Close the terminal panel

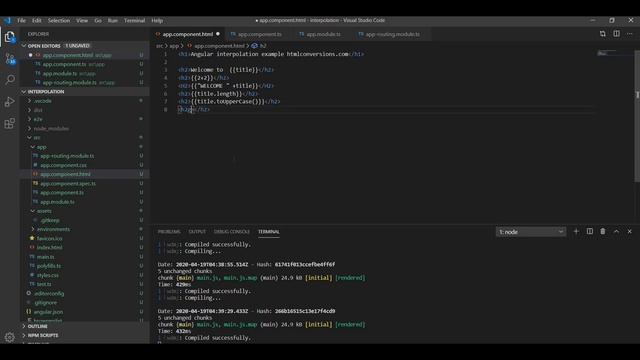(x=629, y=231)
